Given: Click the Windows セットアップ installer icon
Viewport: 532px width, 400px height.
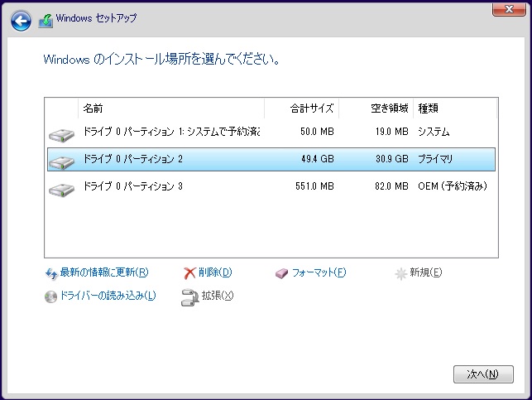Looking at the screenshot, I should [46, 21].
